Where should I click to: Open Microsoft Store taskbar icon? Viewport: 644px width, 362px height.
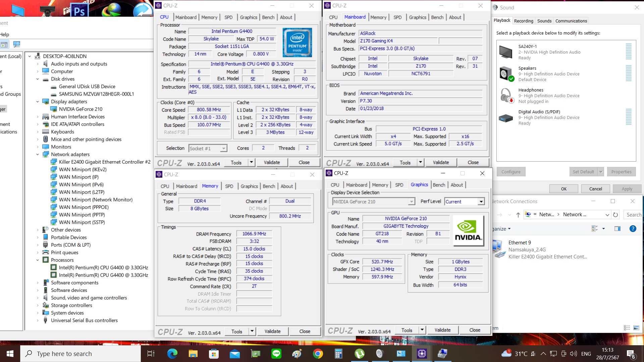(x=214, y=354)
